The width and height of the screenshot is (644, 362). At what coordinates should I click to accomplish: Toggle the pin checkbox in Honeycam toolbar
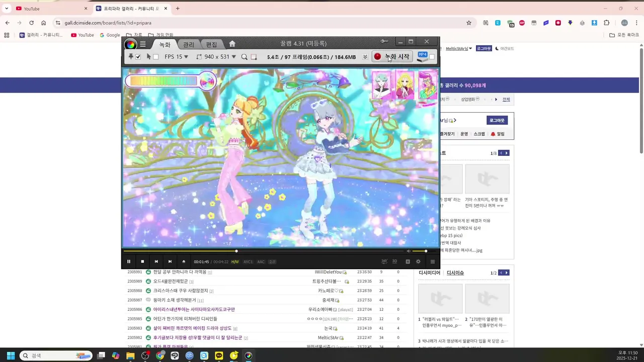tap(138, 57)
